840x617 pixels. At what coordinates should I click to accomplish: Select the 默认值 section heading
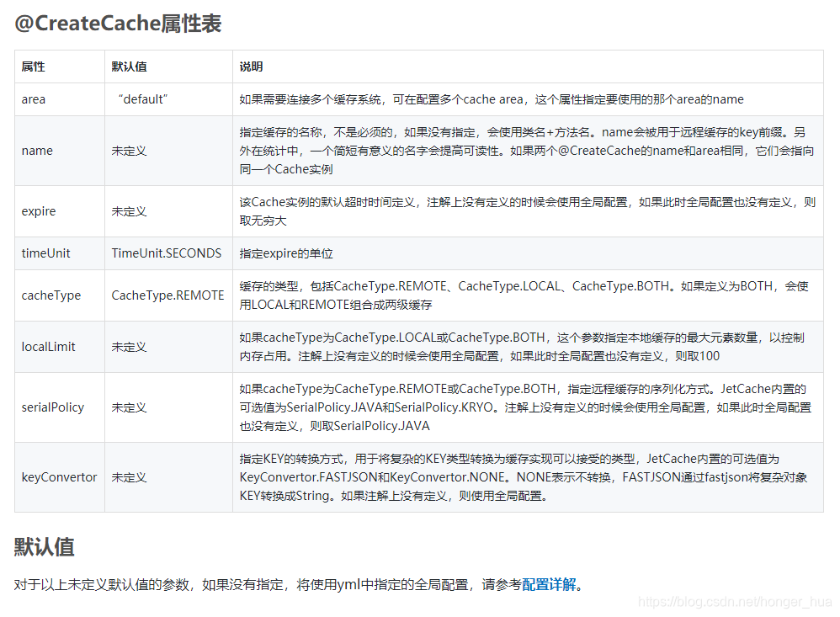pos(43,547)
